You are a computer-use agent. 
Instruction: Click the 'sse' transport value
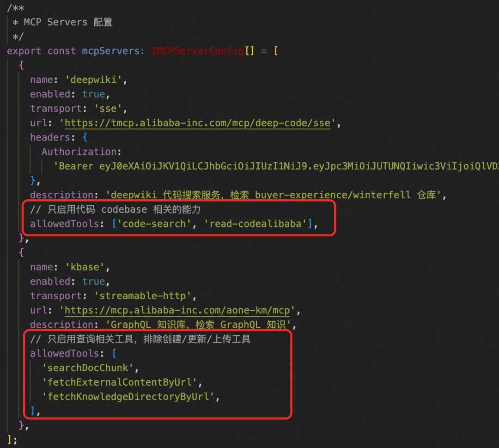pos(108,109)
